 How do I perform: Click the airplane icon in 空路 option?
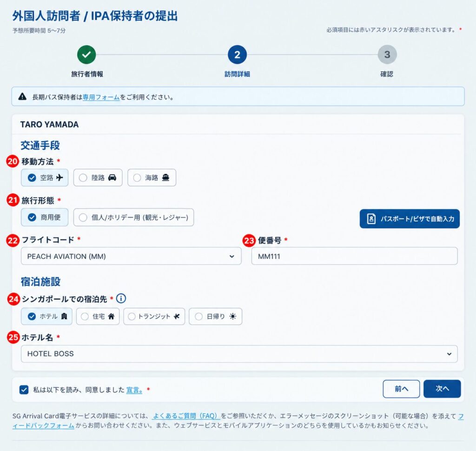[59, 178]
